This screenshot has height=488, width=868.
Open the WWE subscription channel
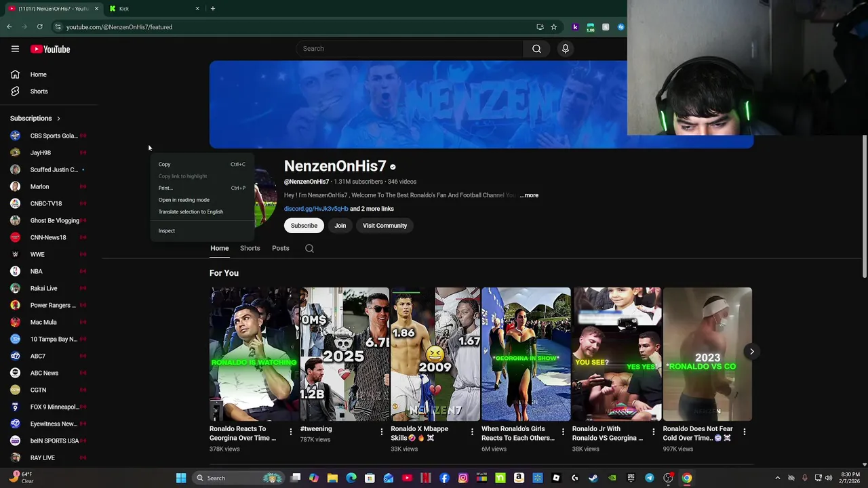click(50, 254)
